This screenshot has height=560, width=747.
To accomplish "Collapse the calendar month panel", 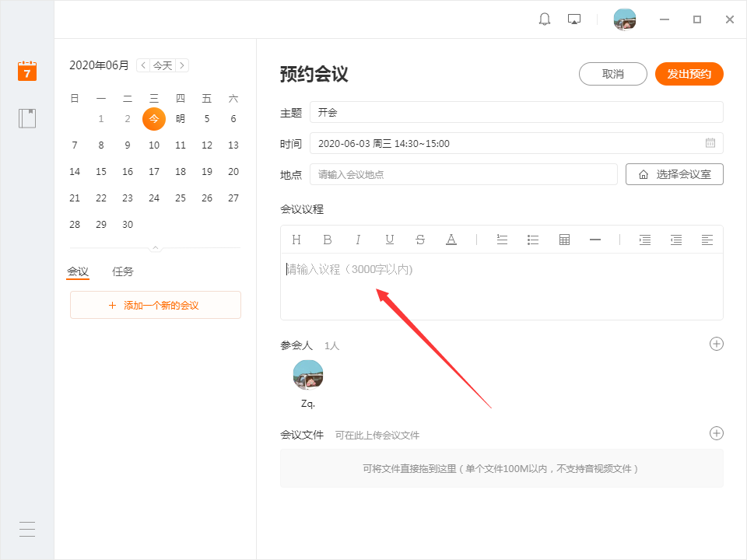I will point(155,248).
